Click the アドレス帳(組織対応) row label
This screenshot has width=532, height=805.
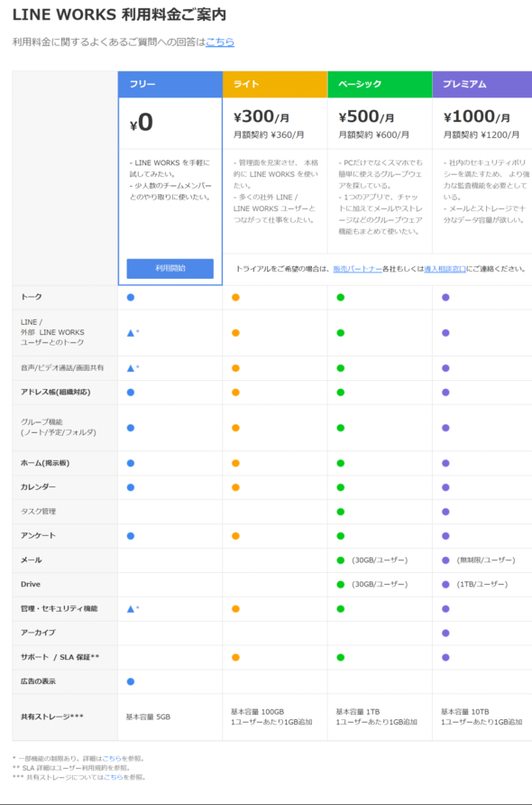point(55,393)
